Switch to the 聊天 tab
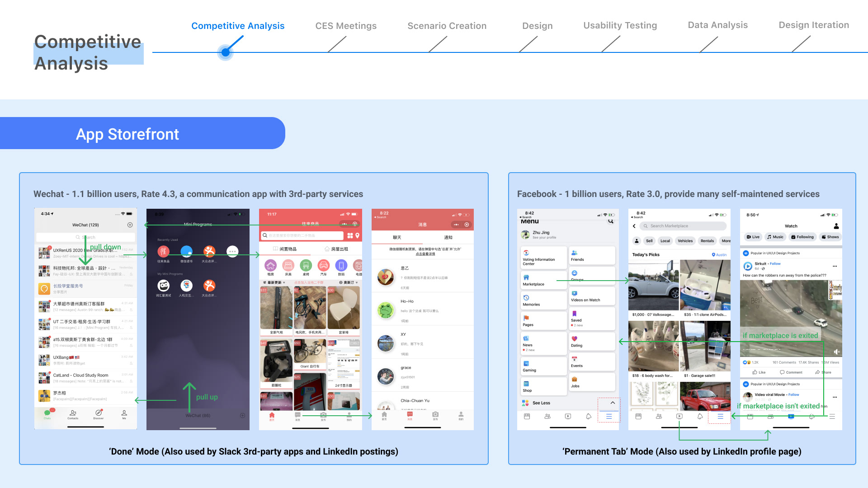 point(397,237)
